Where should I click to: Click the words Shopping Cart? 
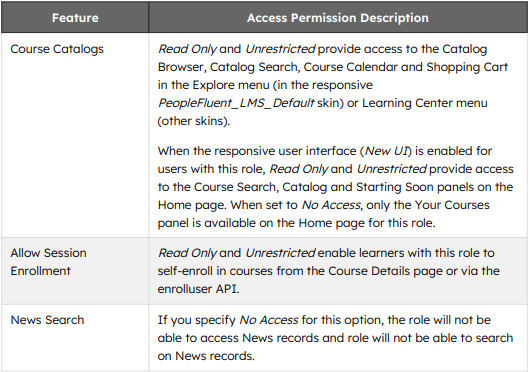click(467, 67)
